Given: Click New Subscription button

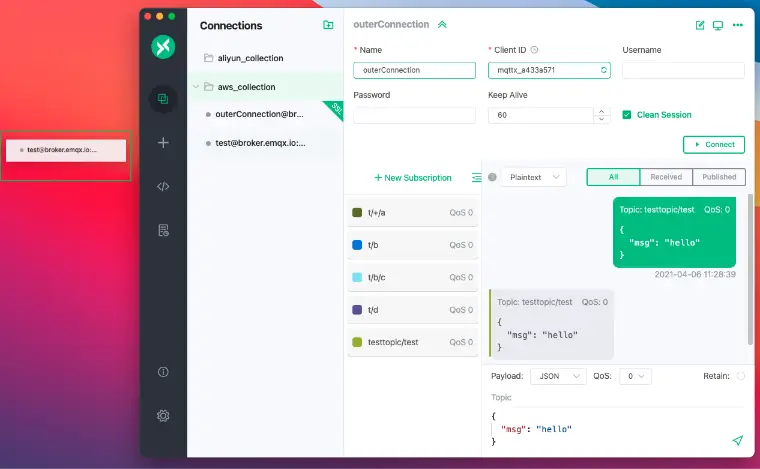Looking at the screenshot, I should pyautogui.click(x=413, y=178).
